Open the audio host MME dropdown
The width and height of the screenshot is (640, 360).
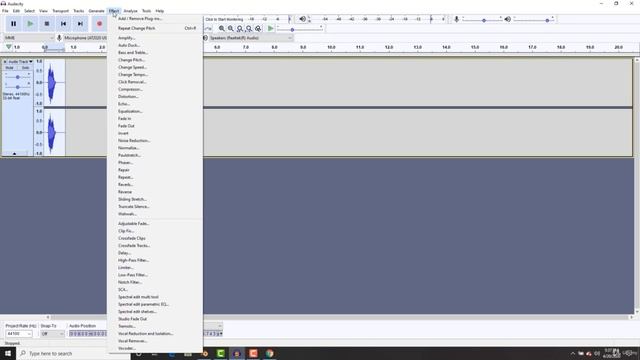click(29, 38)
